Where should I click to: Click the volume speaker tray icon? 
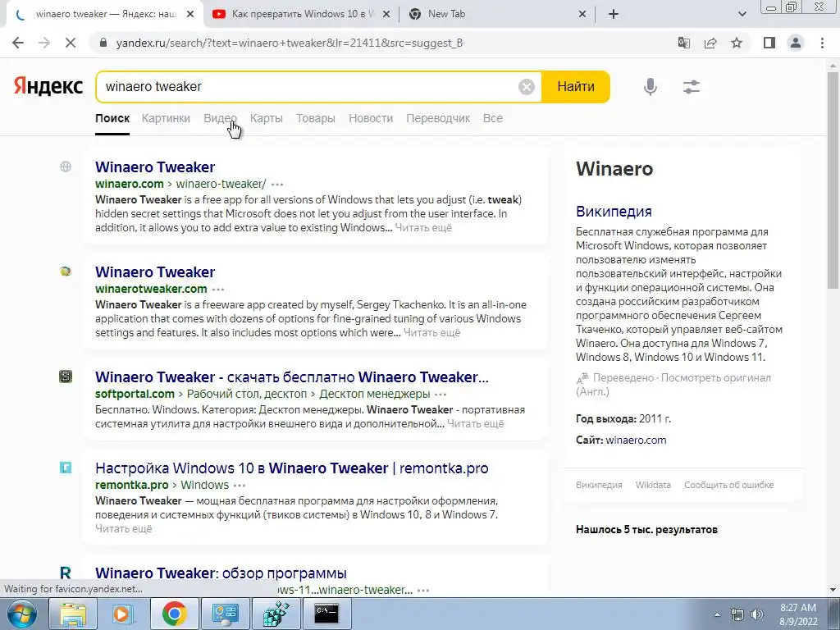757,614
